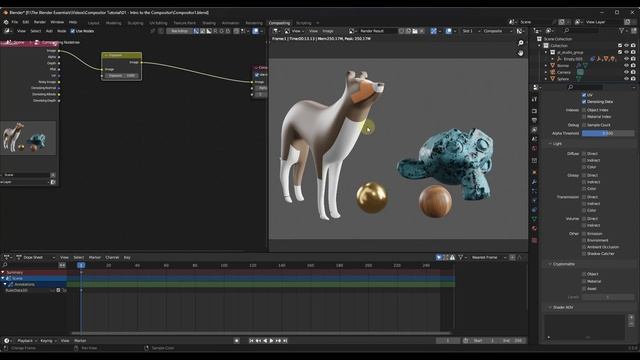Enable the Sample Count debug checkbox
The image size is (640, 360).
pos(584,125)
